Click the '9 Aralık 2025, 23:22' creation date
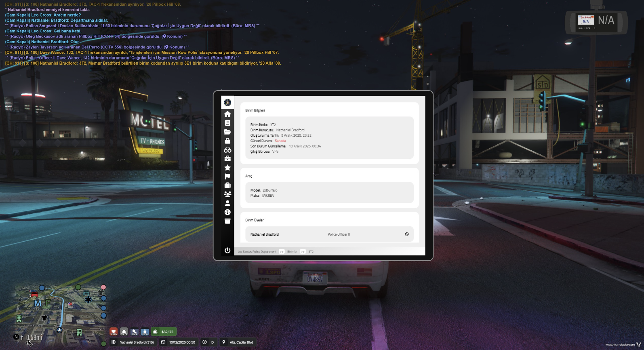644x350 pixels. point(296,135)
